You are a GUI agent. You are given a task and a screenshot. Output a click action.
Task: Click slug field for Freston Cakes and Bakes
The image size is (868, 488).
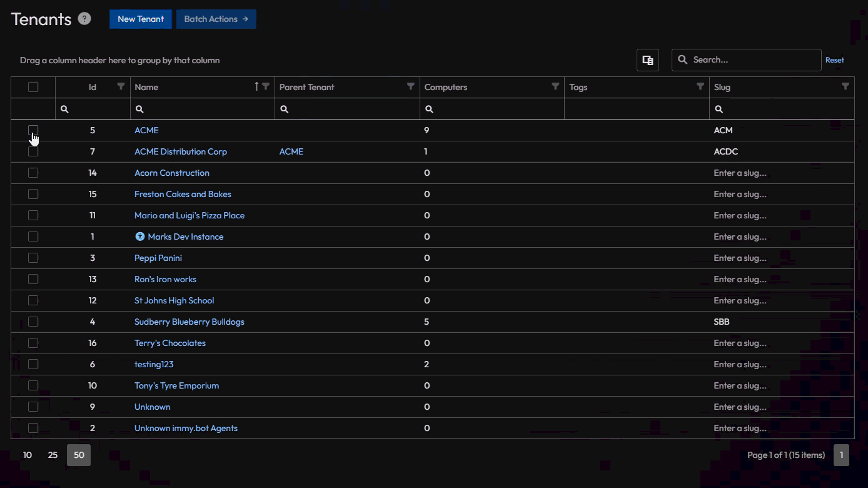click(x=782, y=194)
